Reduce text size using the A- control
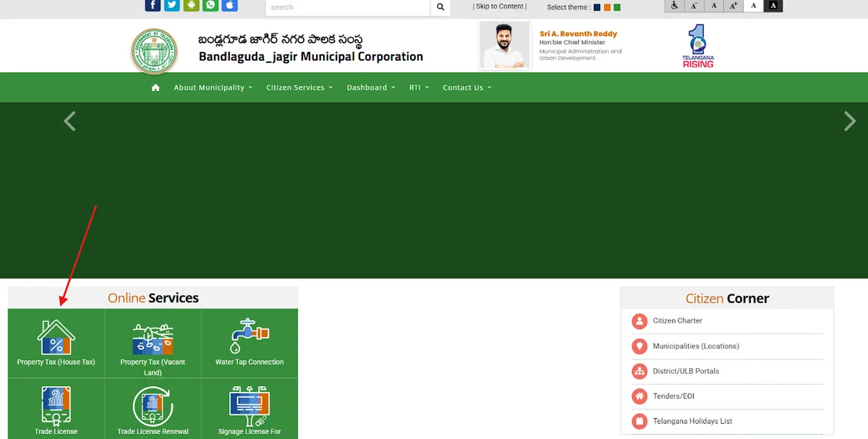 (693, 6)
